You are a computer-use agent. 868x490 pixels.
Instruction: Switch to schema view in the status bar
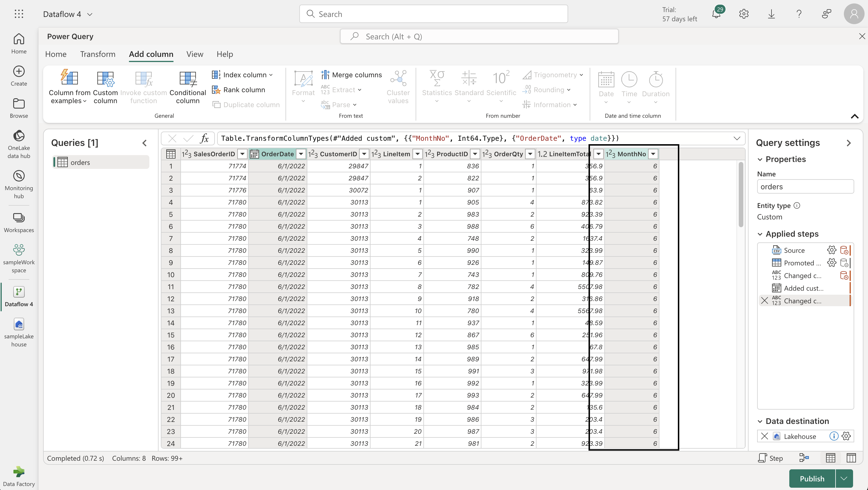click(851, 458)
